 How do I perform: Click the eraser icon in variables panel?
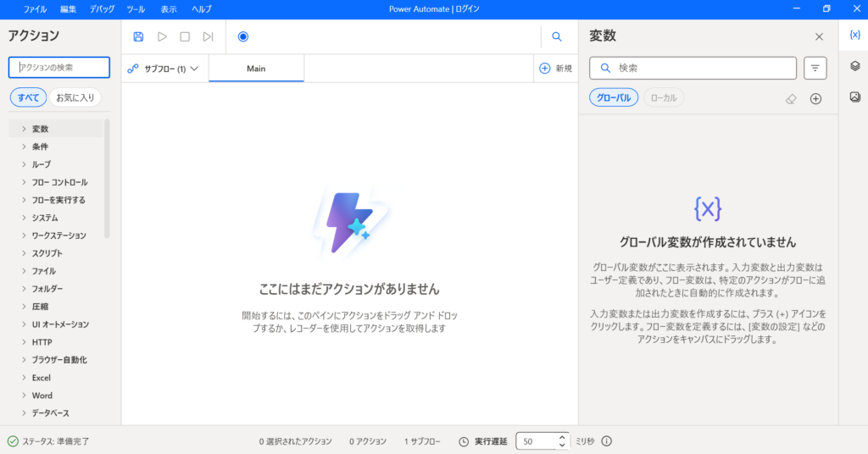[791, 98]
